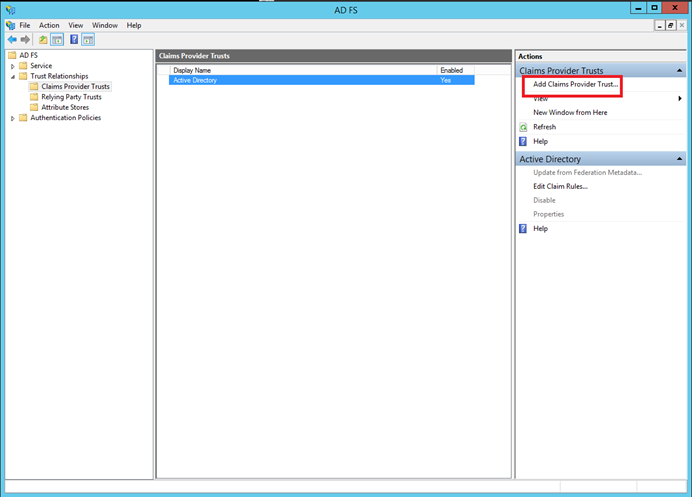Screen dimensions: 692x497
Task: Open the View submenu arrow in Actions
Action: (x=680, y=98)
